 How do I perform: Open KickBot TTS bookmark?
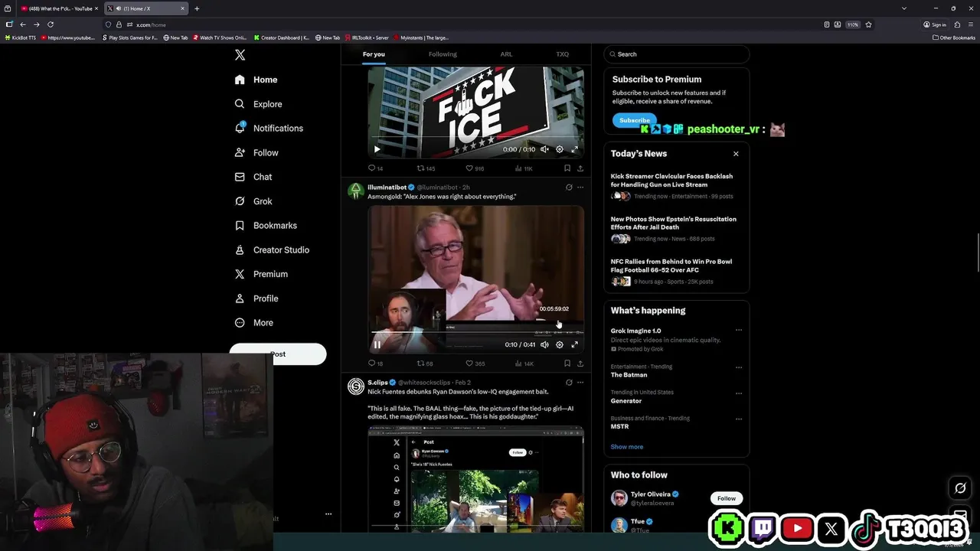coord(21,37)
